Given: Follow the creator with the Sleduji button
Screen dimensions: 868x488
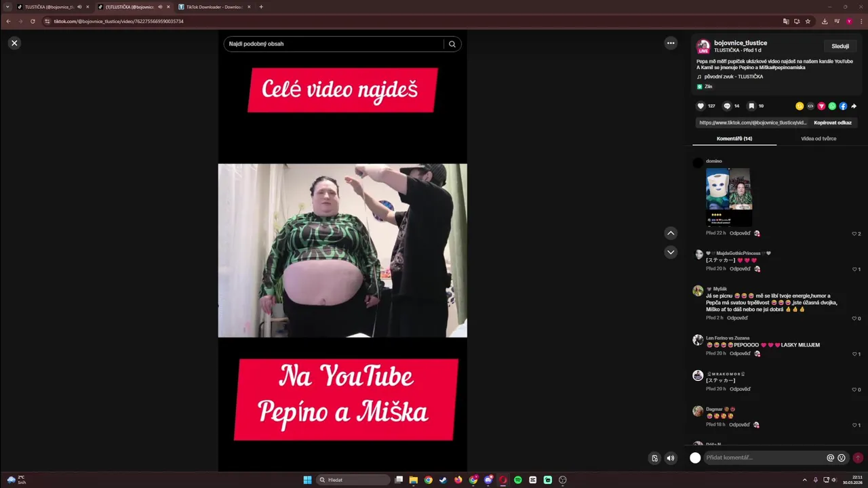Looking at the screenshot, I should pyautogui.click(x=840, y=46).
